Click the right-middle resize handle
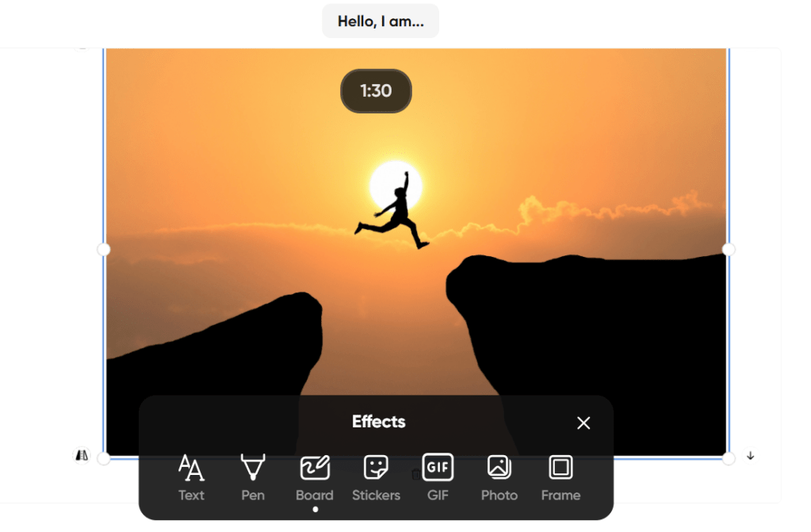This screenshot has height=532, width=811. (729, 250)
